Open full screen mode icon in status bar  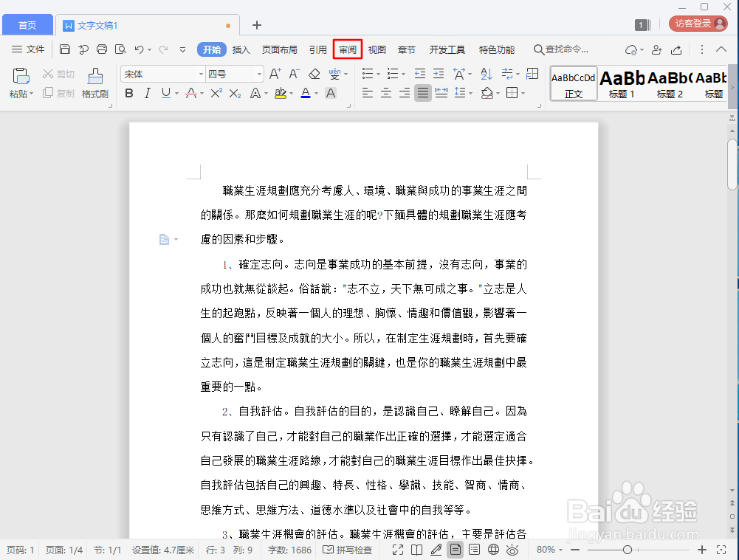pyautogui.click(x=398, y=550)
